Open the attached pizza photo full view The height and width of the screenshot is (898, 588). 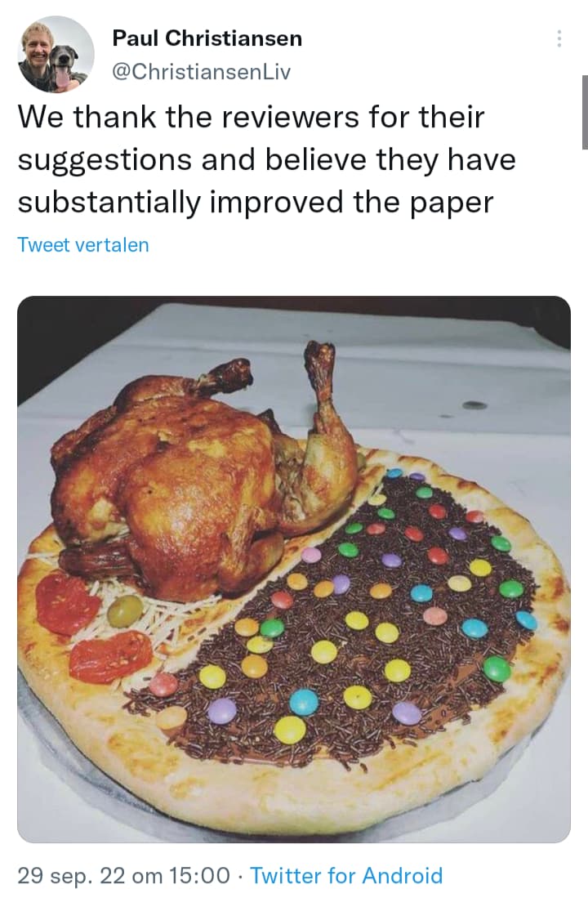click(294, 570)
